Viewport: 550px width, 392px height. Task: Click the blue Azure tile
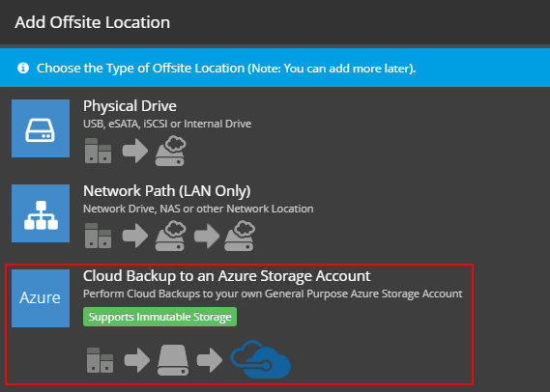41,298
